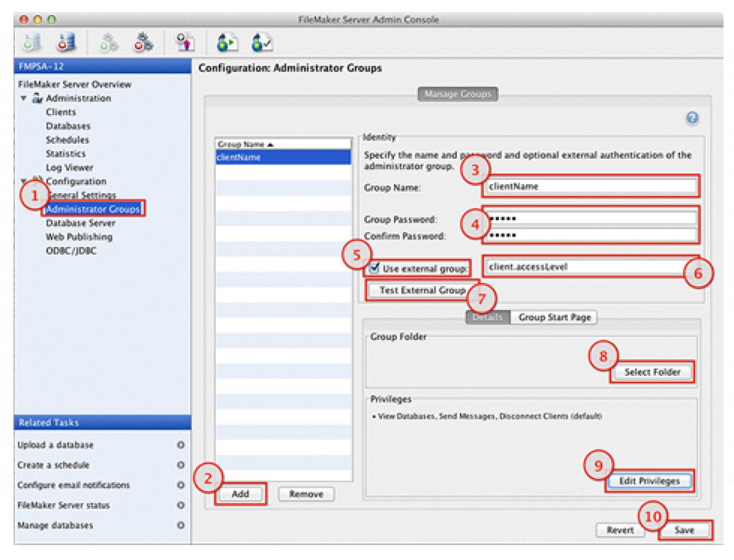Select the Details tab
Viewport: 734px width, 560px height.
[487, 317]
